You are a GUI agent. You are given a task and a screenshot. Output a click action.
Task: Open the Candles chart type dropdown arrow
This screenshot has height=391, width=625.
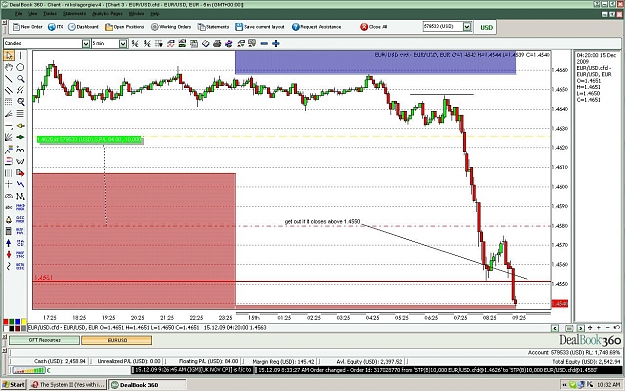[x=86, y=43]
